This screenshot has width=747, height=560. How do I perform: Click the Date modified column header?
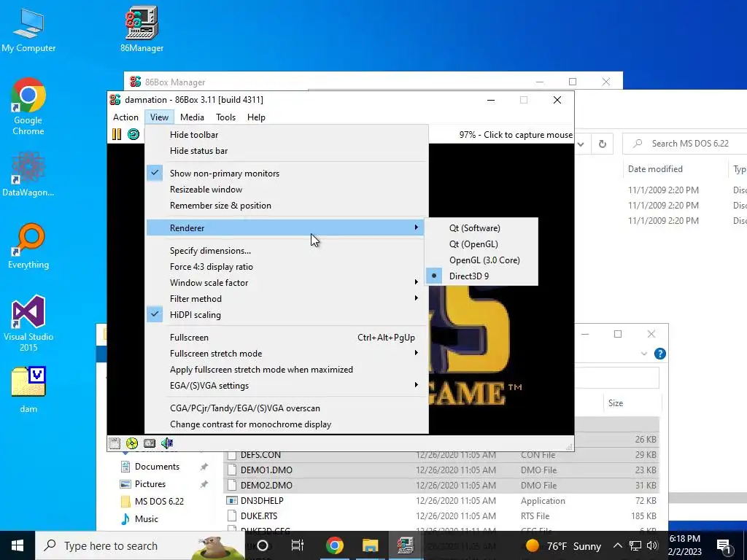coord(655,169)
